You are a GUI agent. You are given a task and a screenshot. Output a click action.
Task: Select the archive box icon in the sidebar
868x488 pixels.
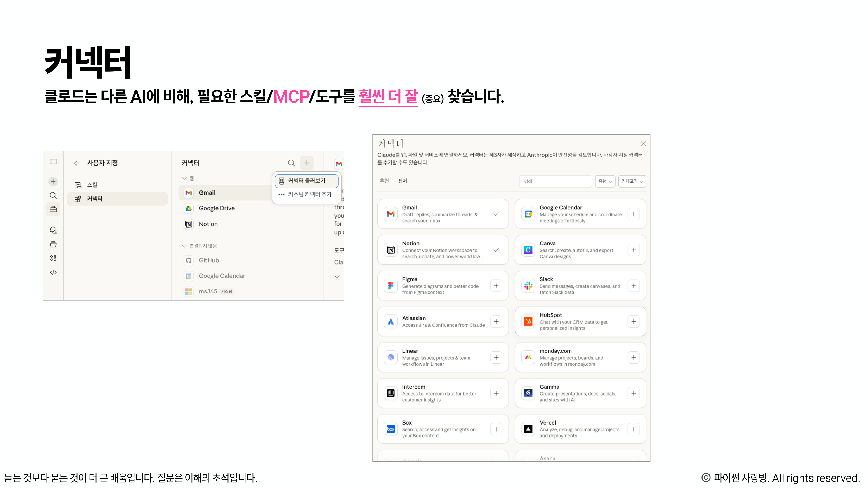coord(53,244)
